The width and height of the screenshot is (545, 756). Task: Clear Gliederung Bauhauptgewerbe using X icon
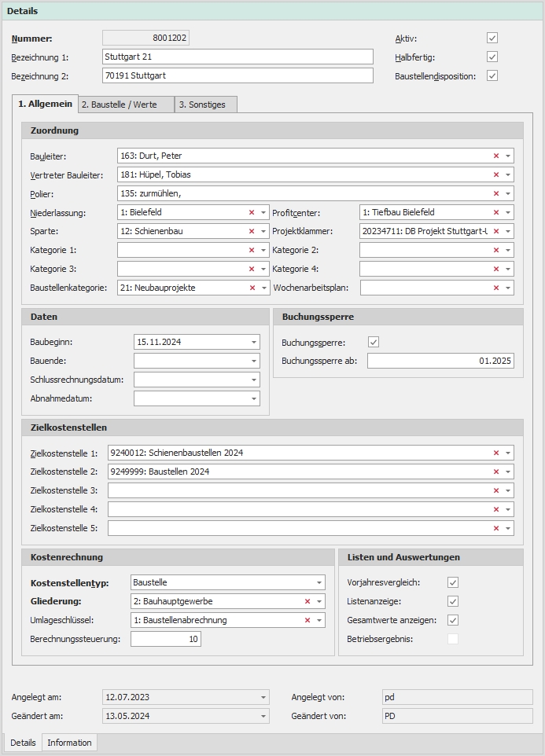tap(307, 601)
